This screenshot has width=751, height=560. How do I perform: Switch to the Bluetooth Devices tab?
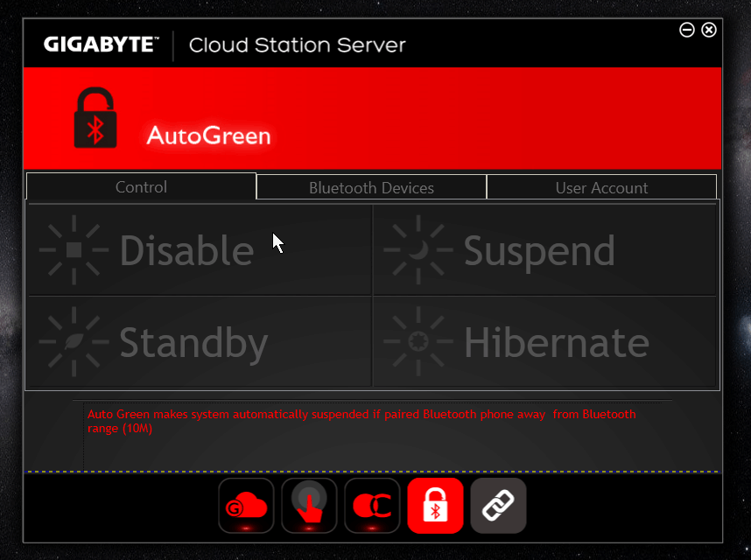click(371, 187)
